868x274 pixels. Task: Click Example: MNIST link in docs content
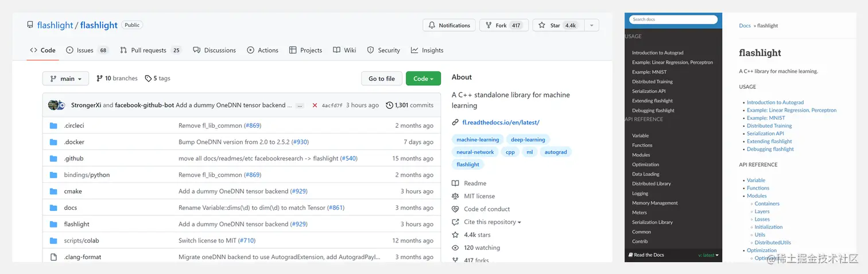pyautogui.click(x=766, y=118)
